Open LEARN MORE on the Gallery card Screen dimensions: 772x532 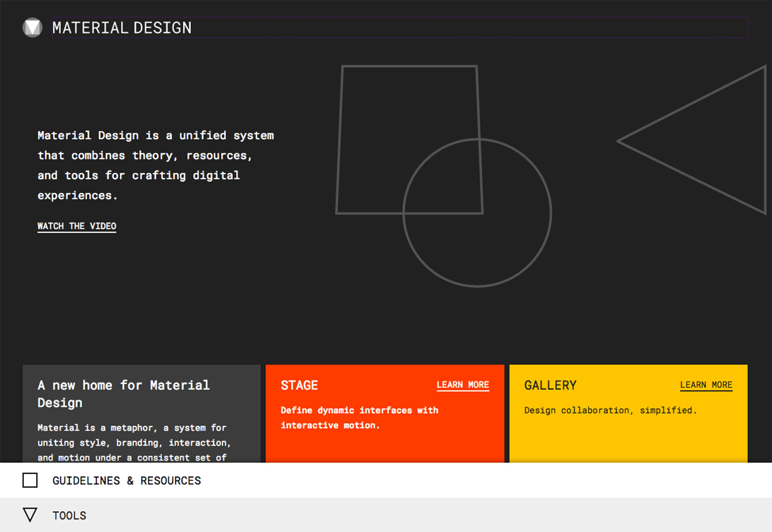tap(706, 385)
